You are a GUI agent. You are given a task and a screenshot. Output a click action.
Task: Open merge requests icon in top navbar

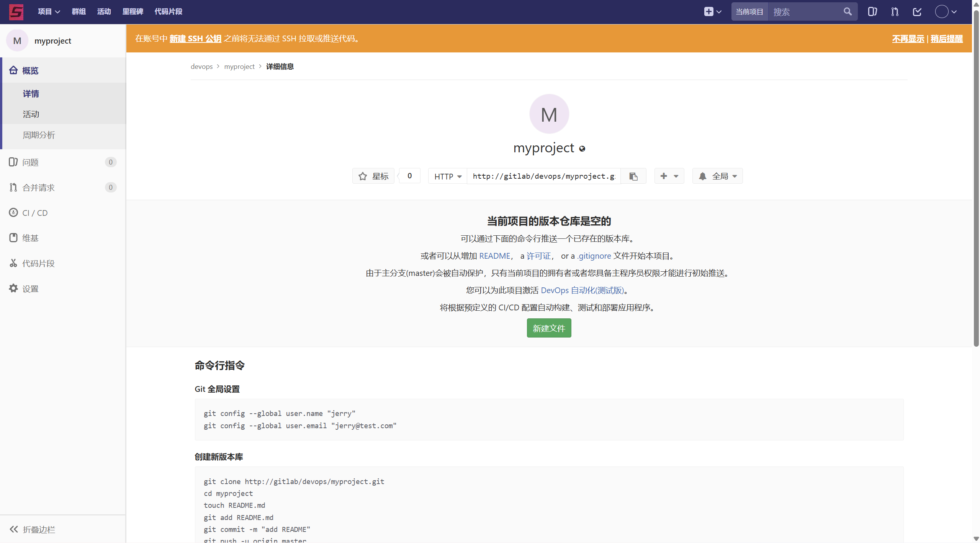click(895, 11)
